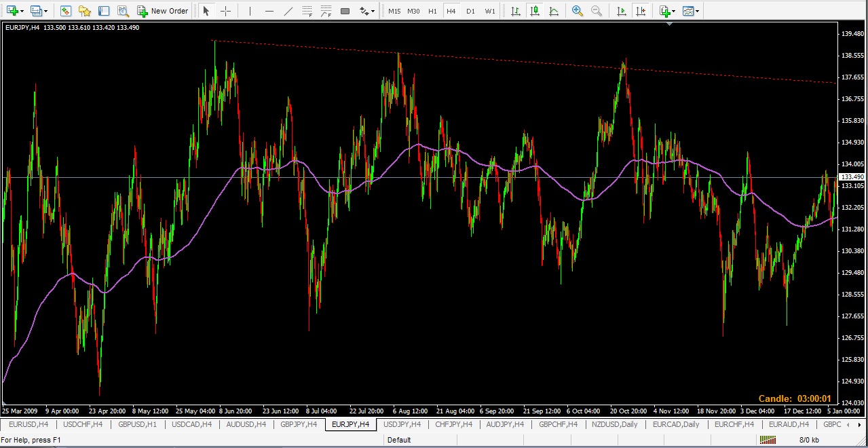The width and height of the screenshot is (868, 448).
Task: Enable the Chart Shift toggle
Action: pyautogui.click(x=640, y=11)
